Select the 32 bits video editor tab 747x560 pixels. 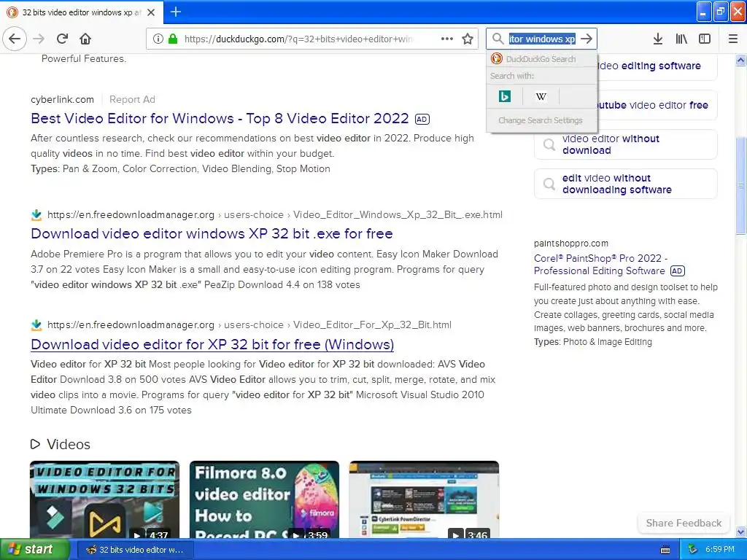(81, 12)
